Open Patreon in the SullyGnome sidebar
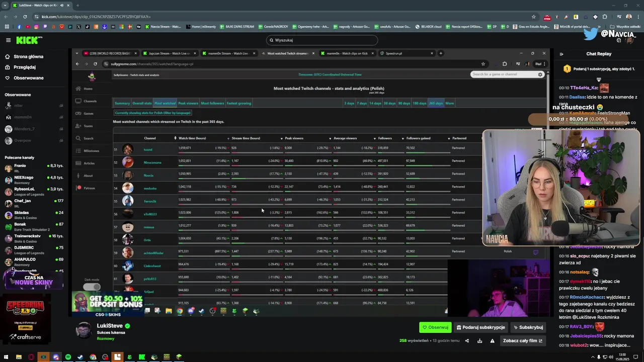The image size is (644, 362). coord(86,188)
